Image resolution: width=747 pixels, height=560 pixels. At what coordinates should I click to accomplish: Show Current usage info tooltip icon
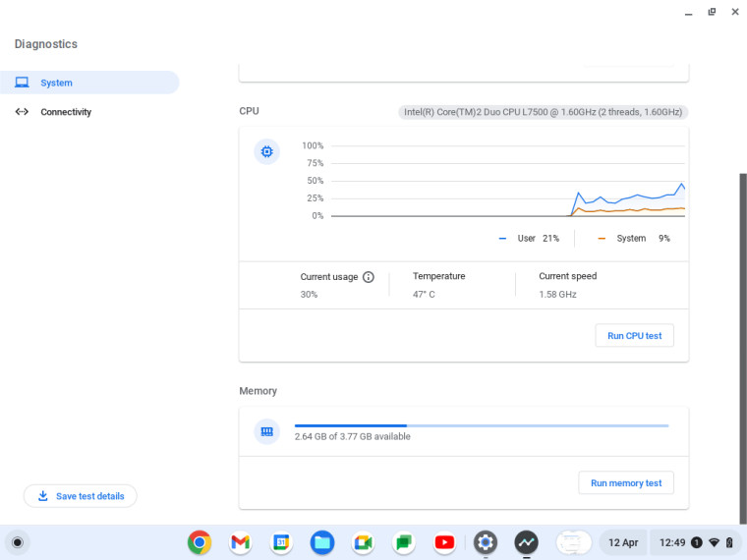369,277
